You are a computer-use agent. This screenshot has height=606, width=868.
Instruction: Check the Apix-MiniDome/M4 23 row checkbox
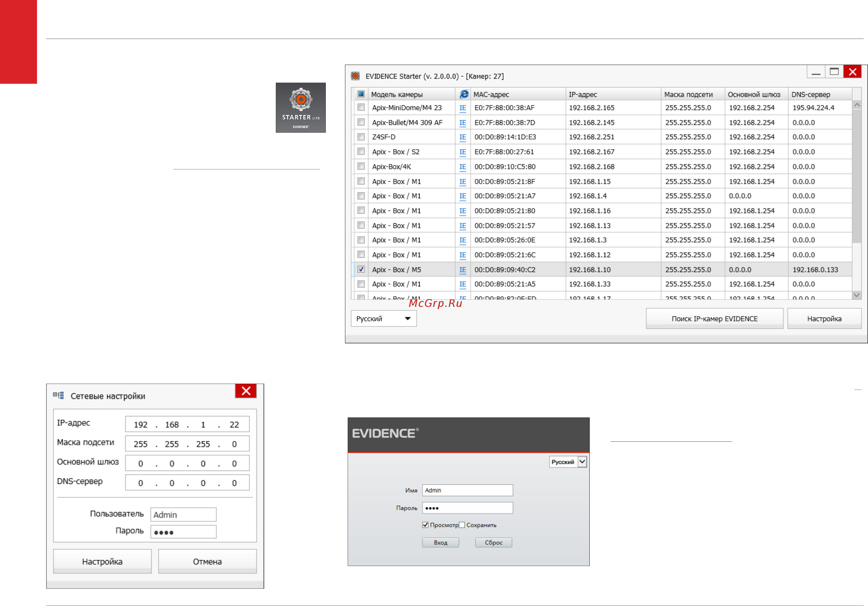(x=361, y=108)
